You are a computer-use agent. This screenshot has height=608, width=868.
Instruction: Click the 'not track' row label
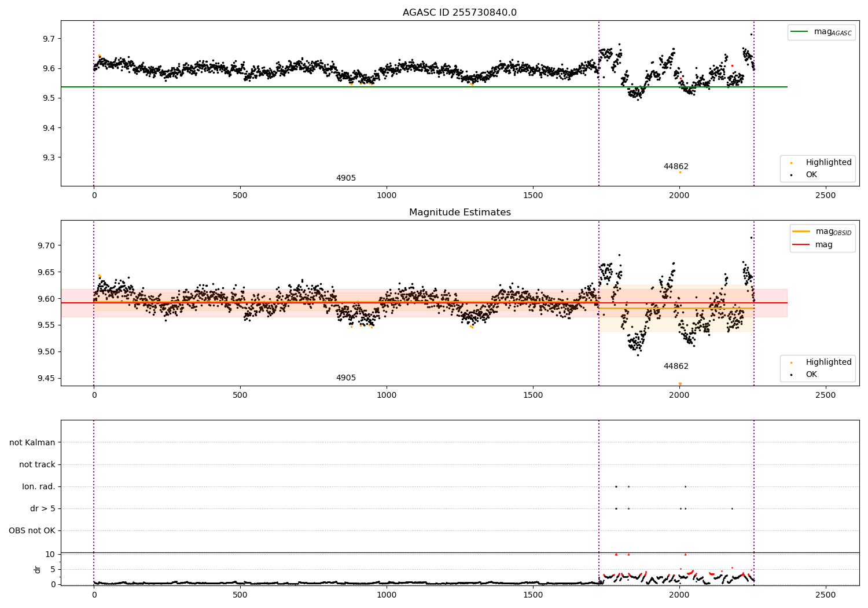37,464
